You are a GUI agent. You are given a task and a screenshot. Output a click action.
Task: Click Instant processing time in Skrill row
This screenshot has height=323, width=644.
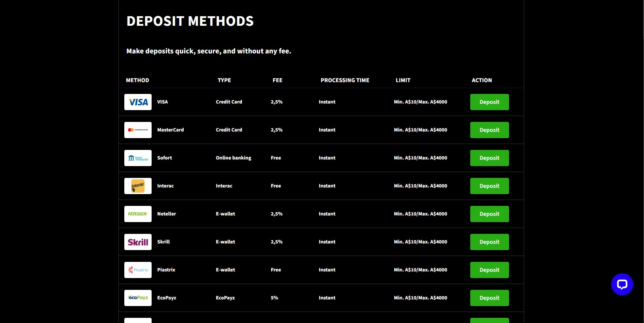click(327, 242)
